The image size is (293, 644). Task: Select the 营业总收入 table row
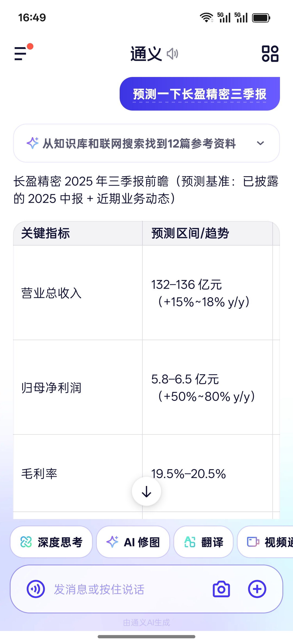[x=146, y=293]
